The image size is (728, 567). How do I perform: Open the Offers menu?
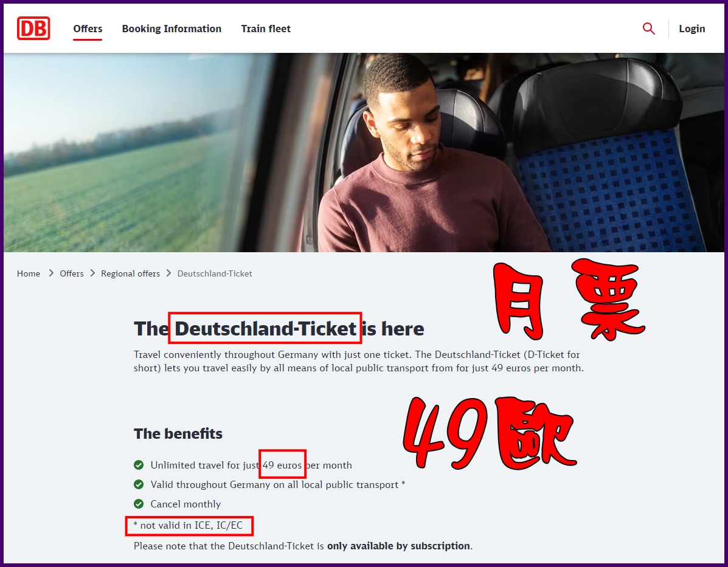click(x=88, y=29)
